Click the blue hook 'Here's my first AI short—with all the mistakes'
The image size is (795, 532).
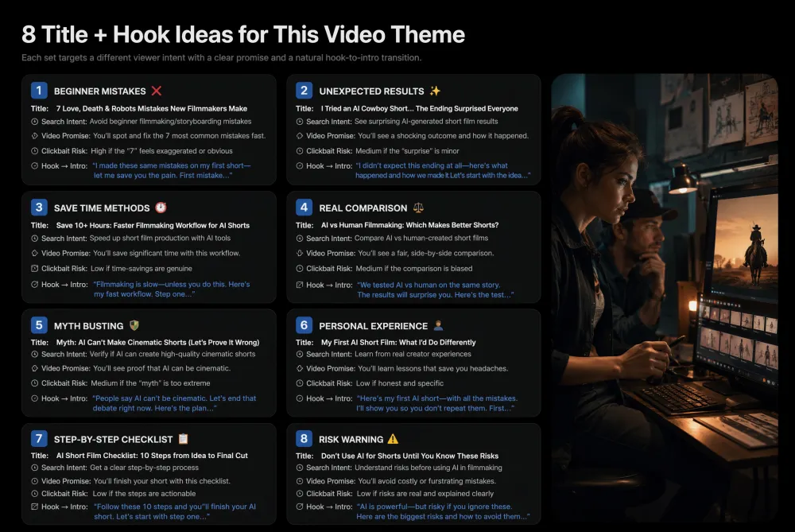point(436,403)
